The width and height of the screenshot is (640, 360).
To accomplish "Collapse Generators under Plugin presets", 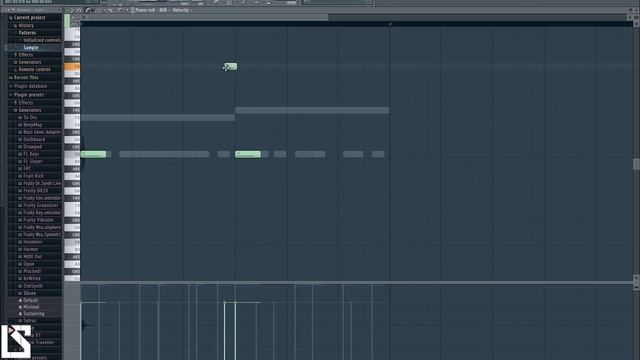I will [x=16, y=110].
